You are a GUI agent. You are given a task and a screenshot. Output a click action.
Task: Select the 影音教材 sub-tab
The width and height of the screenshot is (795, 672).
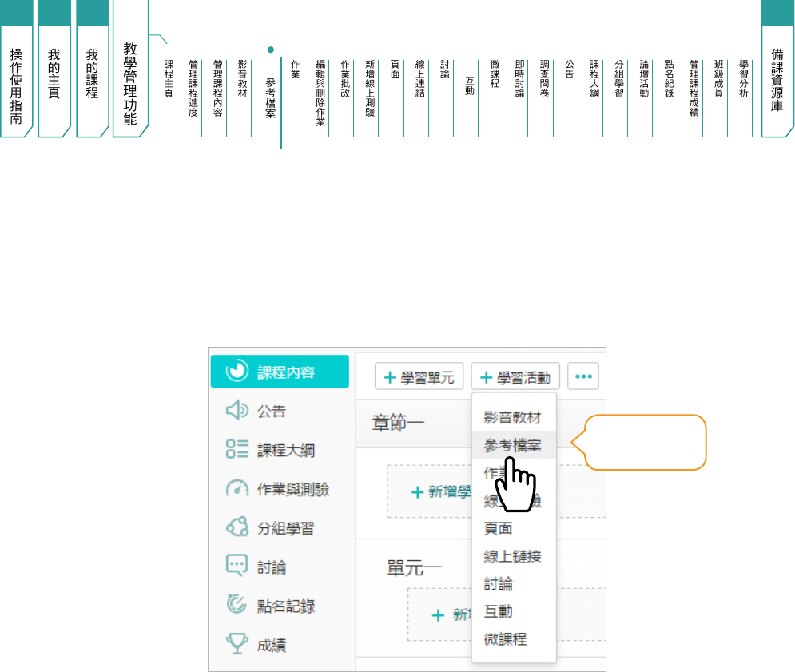click(244, 98)
